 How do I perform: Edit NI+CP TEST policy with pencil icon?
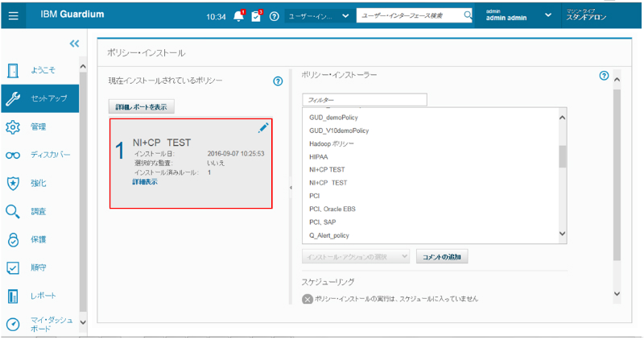coord(263,128)
